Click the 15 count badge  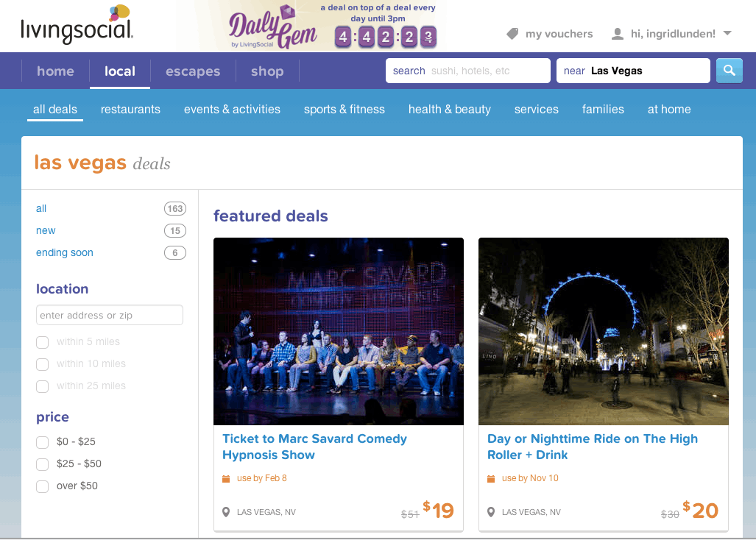click(175, 231)
